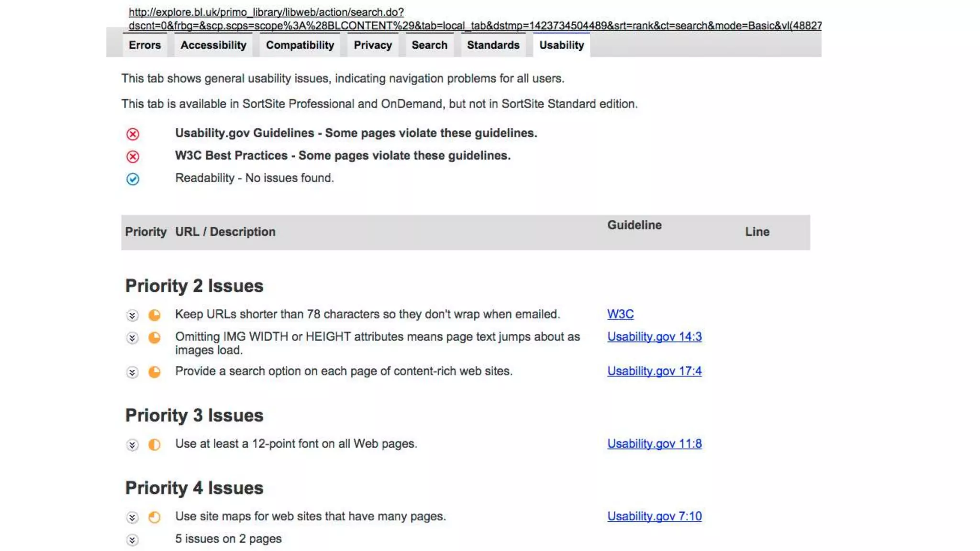Click the Priority column header
980x551 pixels.
145,232
